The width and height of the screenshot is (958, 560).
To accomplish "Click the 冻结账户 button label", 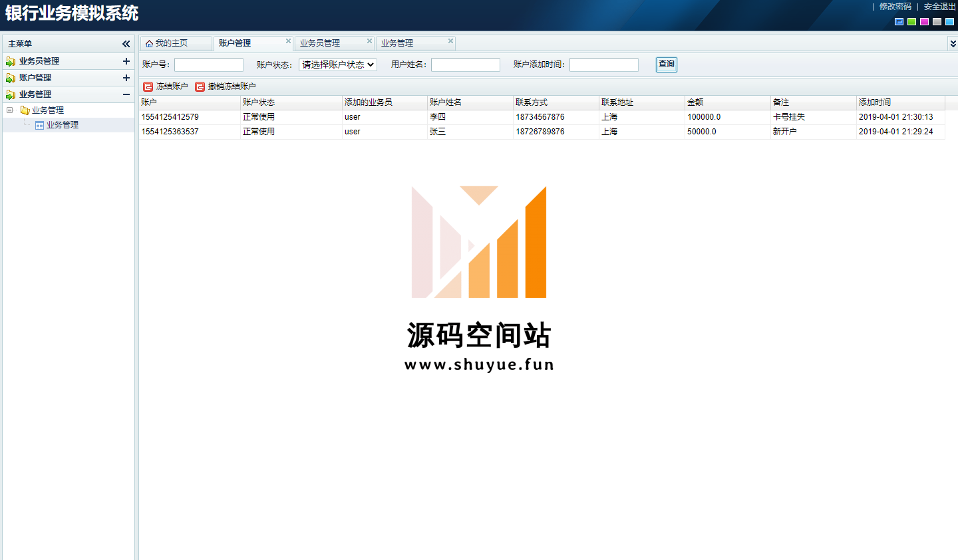I will 172,86.
